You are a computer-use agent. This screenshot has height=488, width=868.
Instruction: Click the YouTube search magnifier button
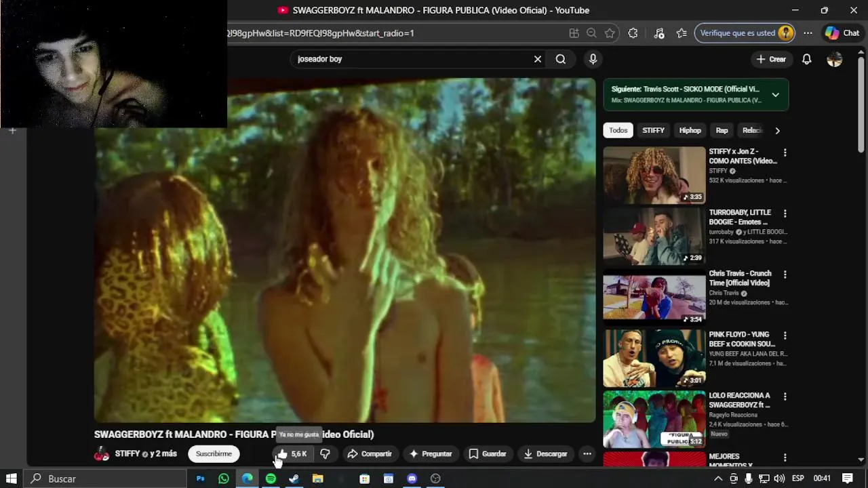pos(561,59)
